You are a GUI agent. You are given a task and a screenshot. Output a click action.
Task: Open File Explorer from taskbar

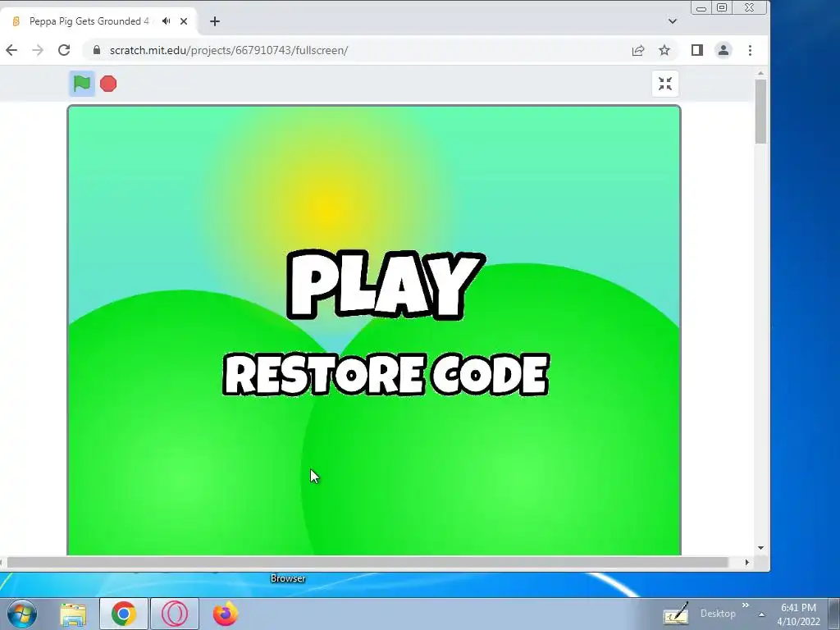pos(73,614)
